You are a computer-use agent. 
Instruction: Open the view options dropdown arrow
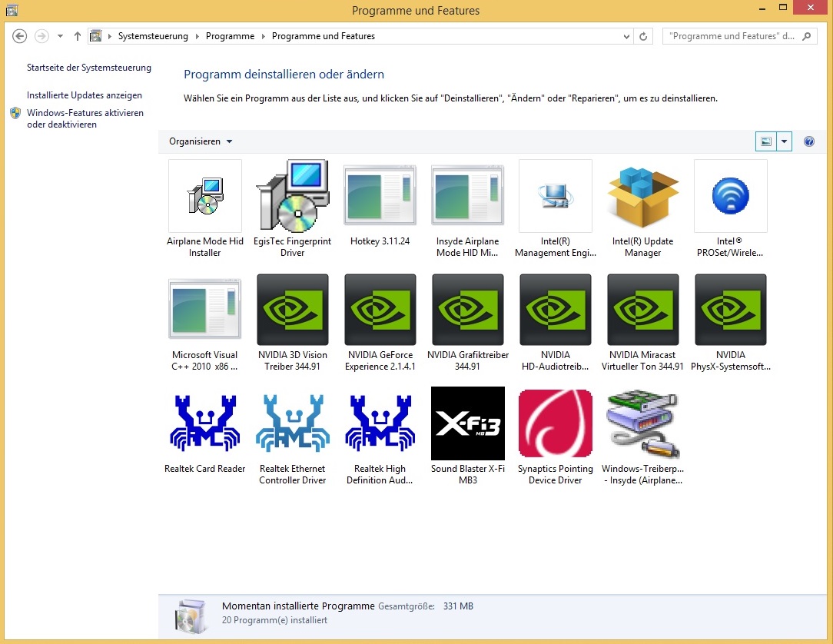click(784, 141)
